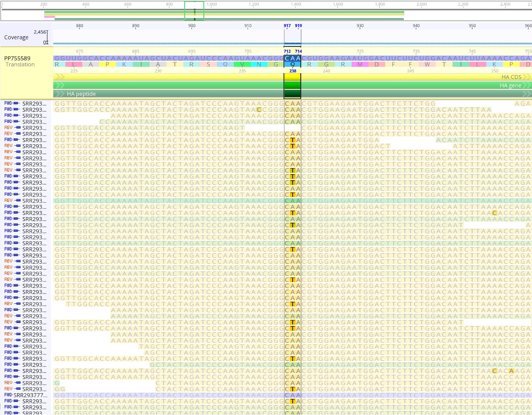Click the SRR293777... read name
532x415 pixels.
31,395
